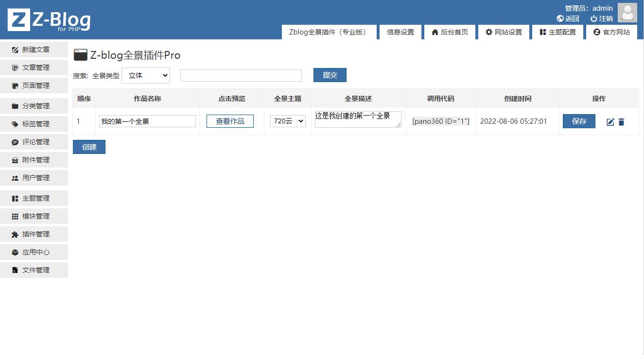The image size is (644, 355).
Task: Click the 全景描述 textarea
Action: [358, 119]
